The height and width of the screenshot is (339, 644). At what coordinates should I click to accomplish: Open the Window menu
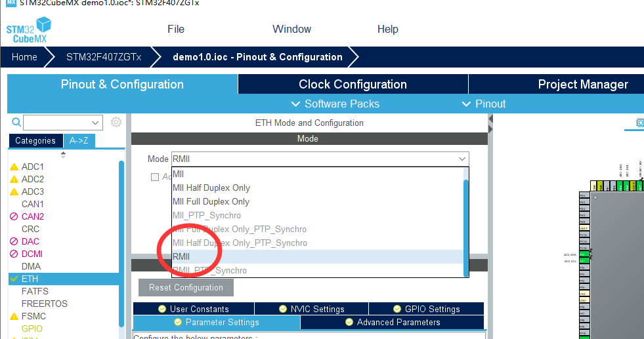(x=291, y=29)
